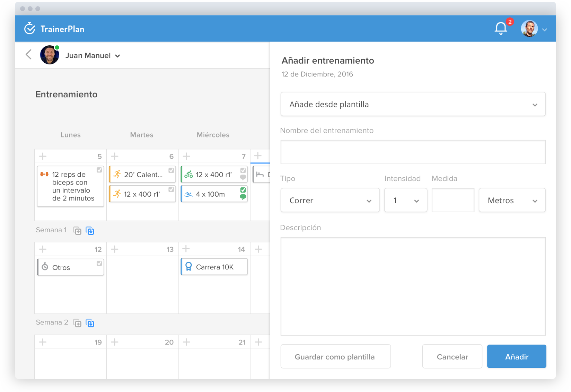
Task: Click the medal icon on Carrera 10K
Action: pyautogui.click(x=188, y=267)
